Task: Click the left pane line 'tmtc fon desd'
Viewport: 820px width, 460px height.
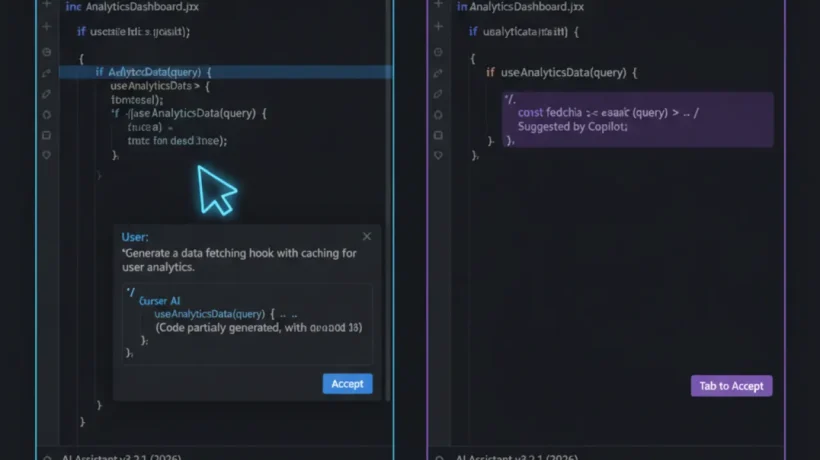Action: coord(177,141)
